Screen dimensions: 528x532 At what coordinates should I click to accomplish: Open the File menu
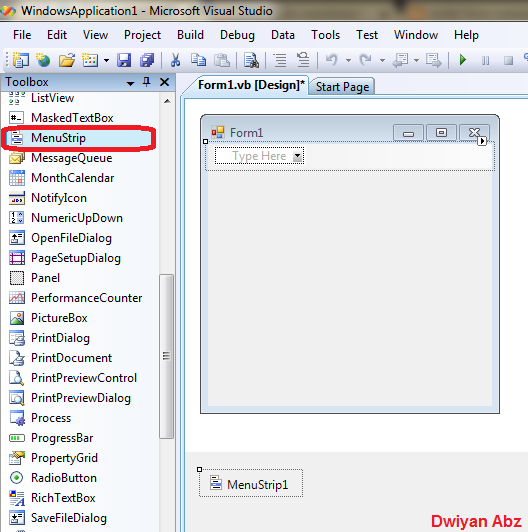[22, 35]
